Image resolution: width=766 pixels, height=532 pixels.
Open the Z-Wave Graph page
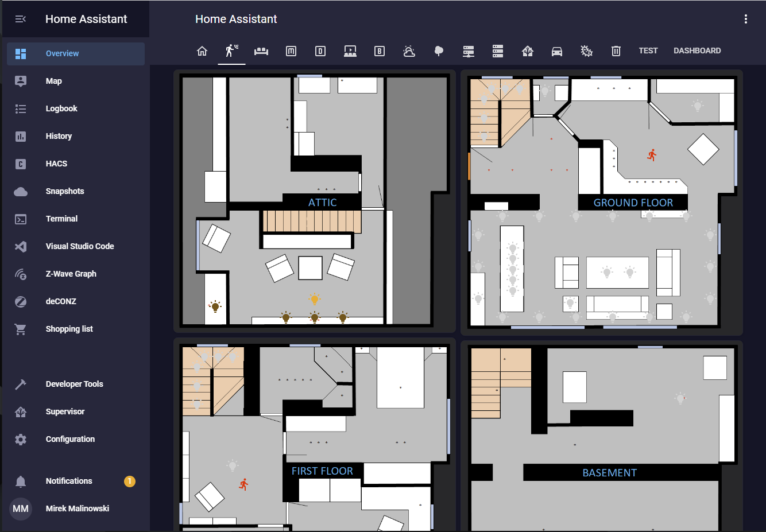(x=76, y=274)
